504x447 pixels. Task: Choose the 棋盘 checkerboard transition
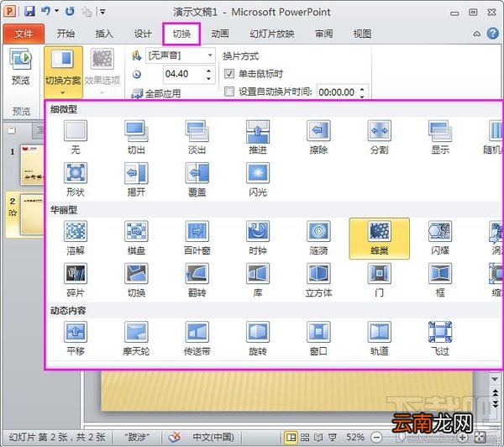pos(136,238)
